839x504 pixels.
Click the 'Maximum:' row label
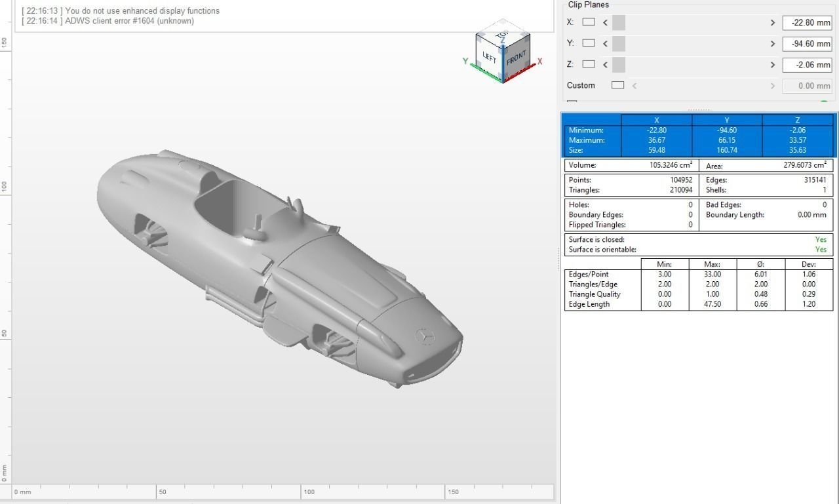[587, 140]
